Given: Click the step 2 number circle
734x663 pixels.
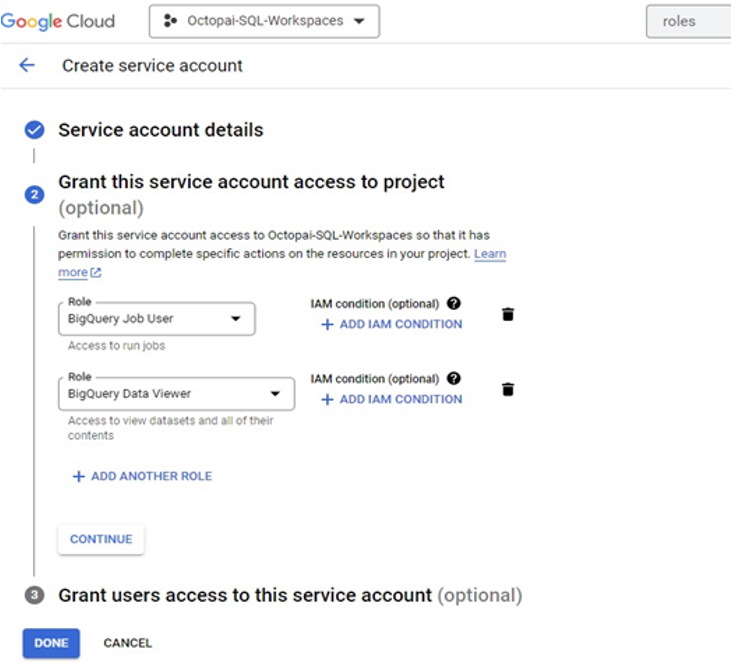Looking at the screenshot, I should pos(35,194).
